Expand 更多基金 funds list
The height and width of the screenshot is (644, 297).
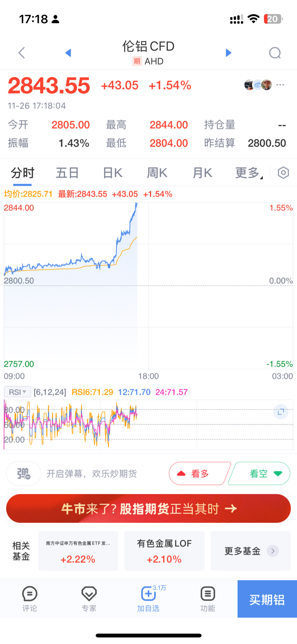tap(251, 551)
